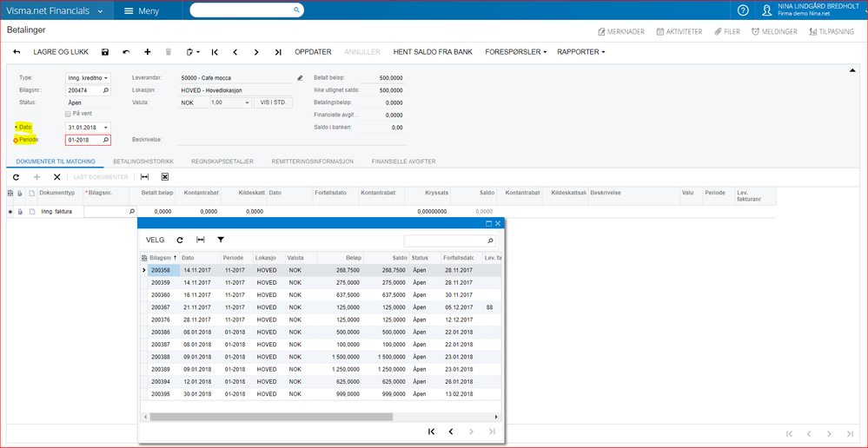Viewport: 868px width, 448px height.
Task: Click Velg in the lookup popup
Action: [x=155, y=240]
